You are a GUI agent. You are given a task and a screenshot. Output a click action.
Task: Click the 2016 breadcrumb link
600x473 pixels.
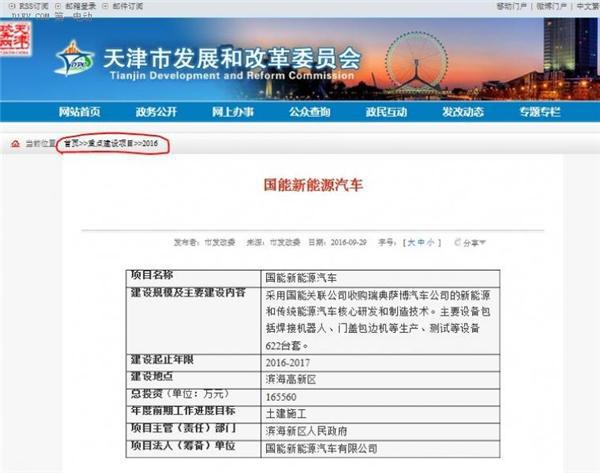(x=149, y=144)
